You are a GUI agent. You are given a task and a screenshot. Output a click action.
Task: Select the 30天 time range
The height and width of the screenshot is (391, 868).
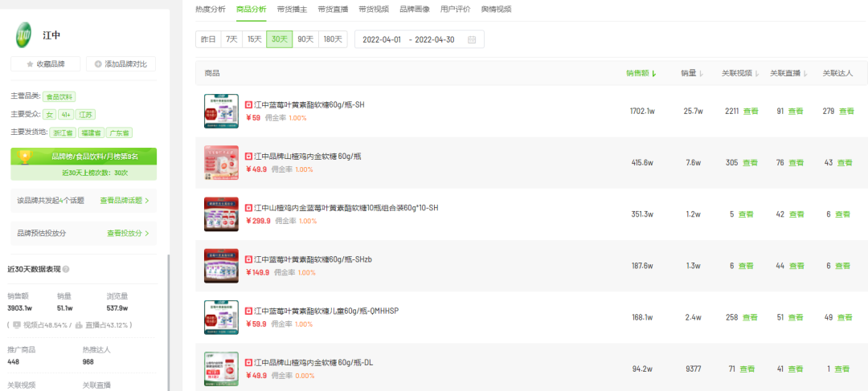coord(280,39)
